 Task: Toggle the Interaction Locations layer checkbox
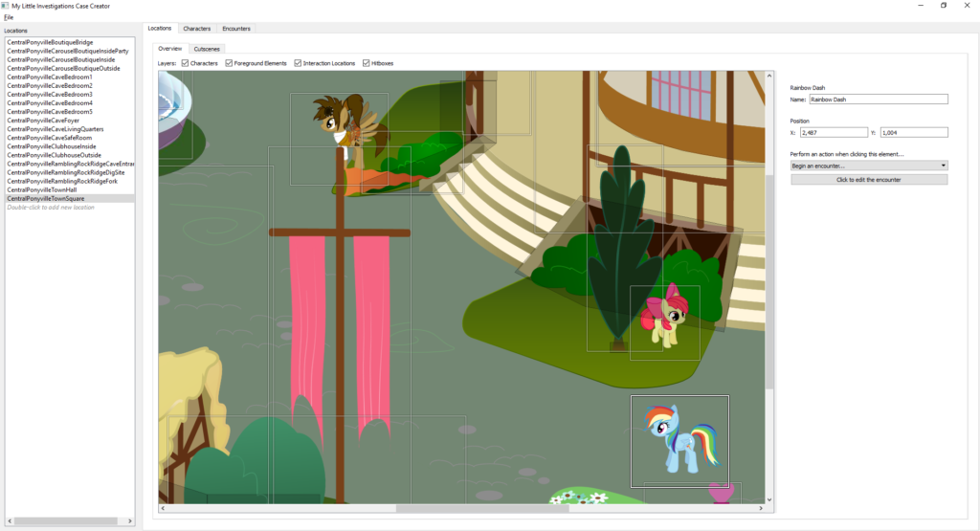point(299,63)
